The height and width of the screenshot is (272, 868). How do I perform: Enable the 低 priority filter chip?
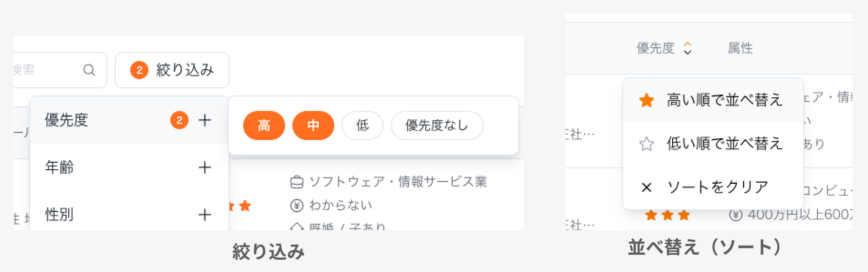coord(363,125)
